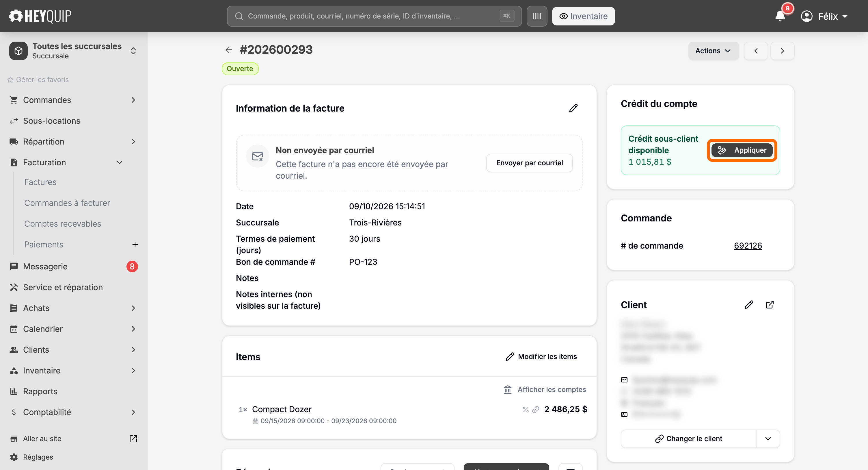Viewport: 868px width, 470px height.
Task: Open Factures submenu item
Action: pyautogui.click(x=40, y=182)
